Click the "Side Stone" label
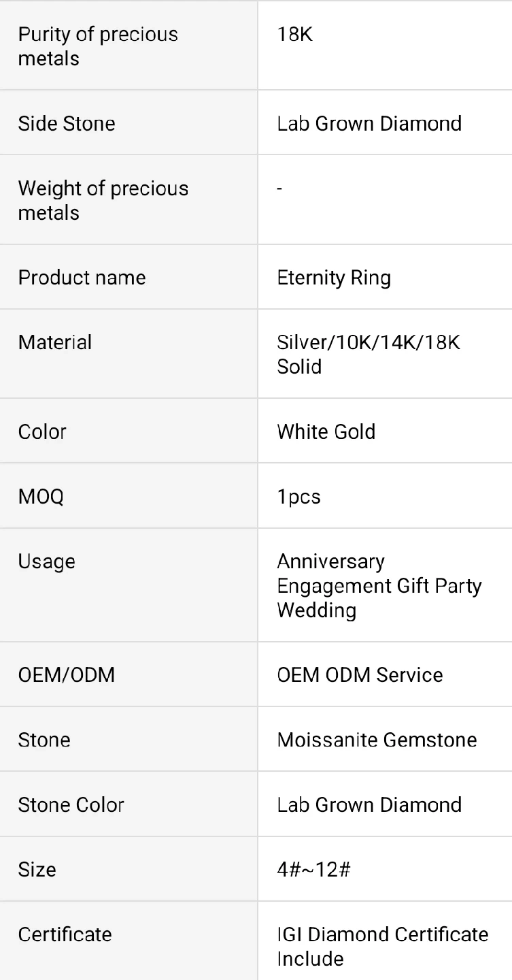This screenshot has width=512, height=980. 67,124
